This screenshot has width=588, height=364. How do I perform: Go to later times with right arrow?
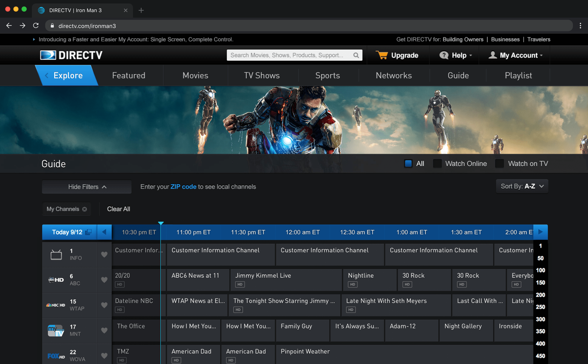coord(541,232)
